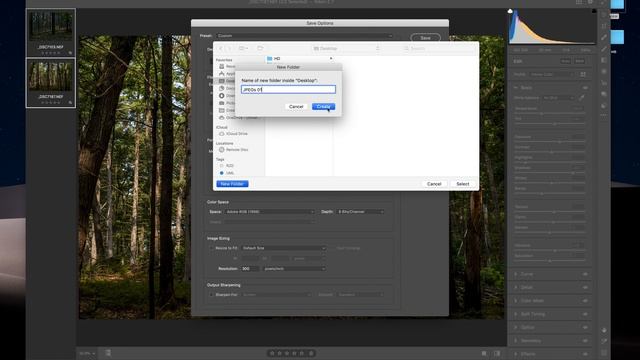This screenshot has height=360, width=640.
Task: Open the Snapshots panel icon
Action: (604, 94)
